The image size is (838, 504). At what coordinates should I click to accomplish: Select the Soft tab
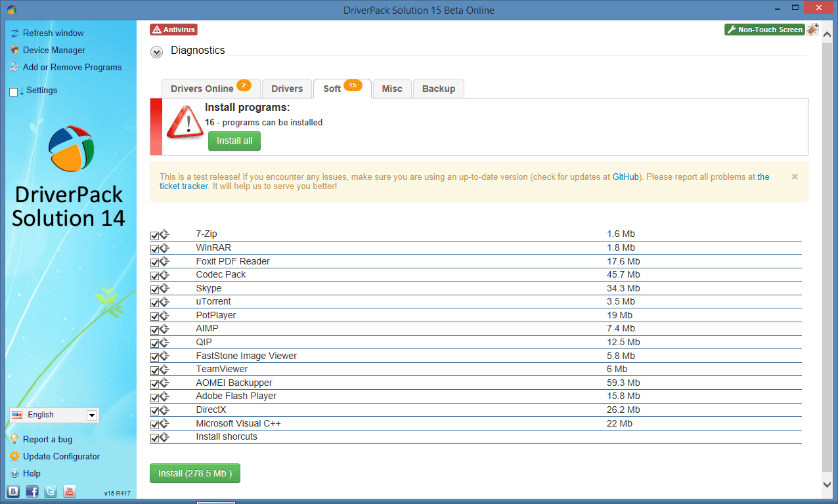pos(342,89)
